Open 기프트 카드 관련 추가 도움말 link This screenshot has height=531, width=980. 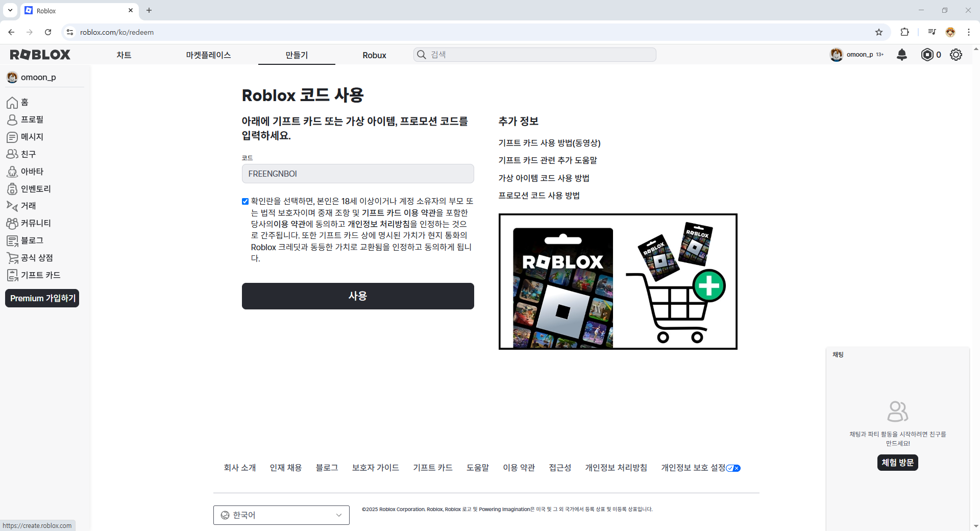548,160
